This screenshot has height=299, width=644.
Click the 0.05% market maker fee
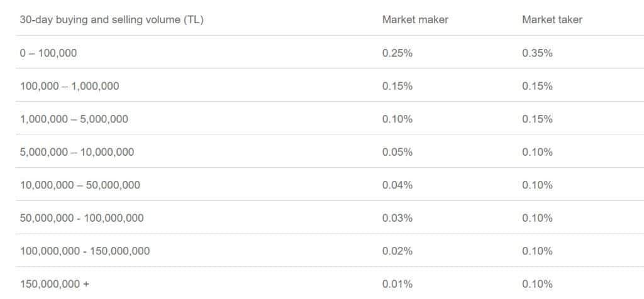click(397, 152)
